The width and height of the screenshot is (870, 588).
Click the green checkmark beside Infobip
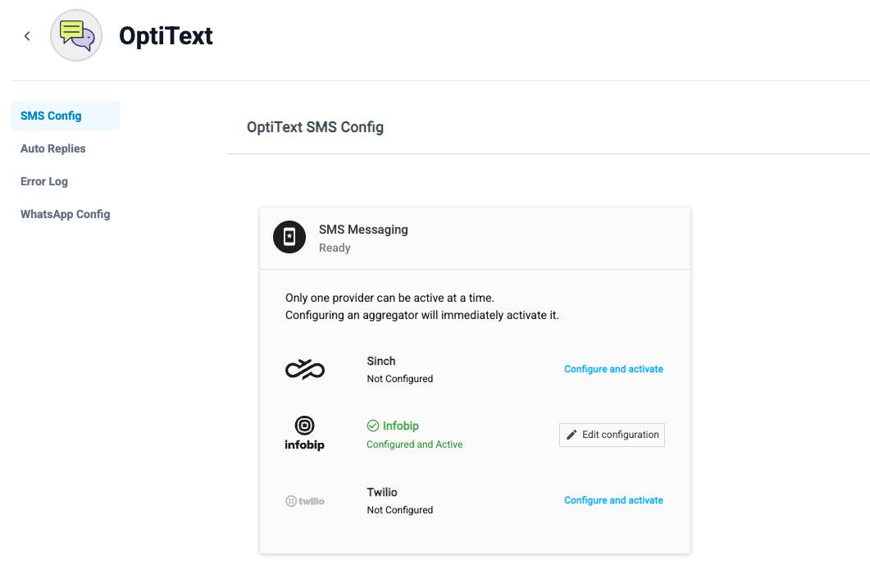pos(373,426)
